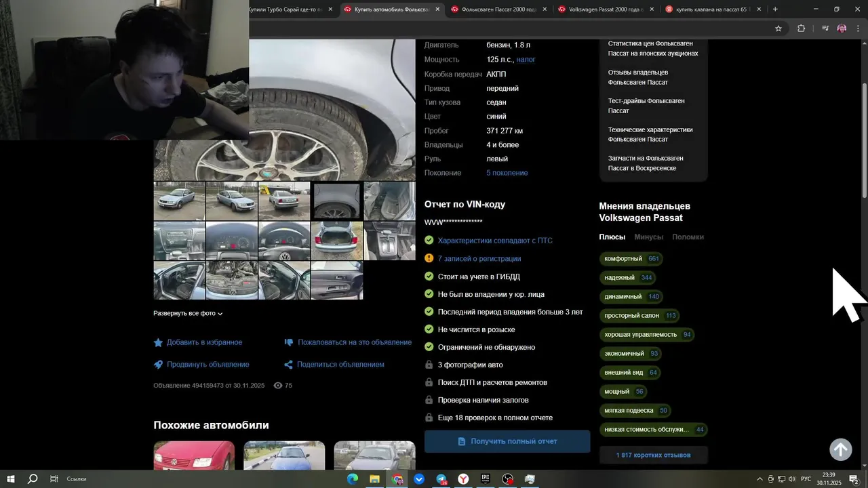This screenshot has height=488, width=868.
Task: Select the 'хорошая управляемость 94' tag
Action: (x=648, y=335)
